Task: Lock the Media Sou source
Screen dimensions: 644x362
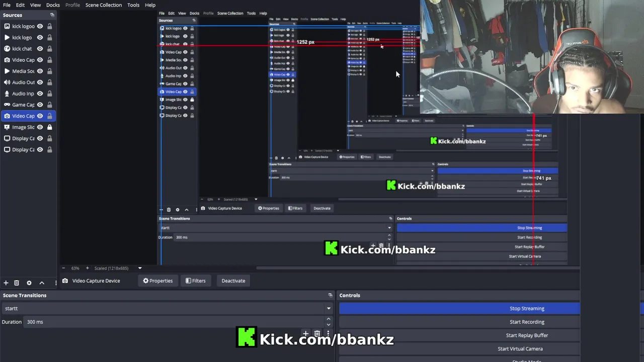Action: point(49,71)
